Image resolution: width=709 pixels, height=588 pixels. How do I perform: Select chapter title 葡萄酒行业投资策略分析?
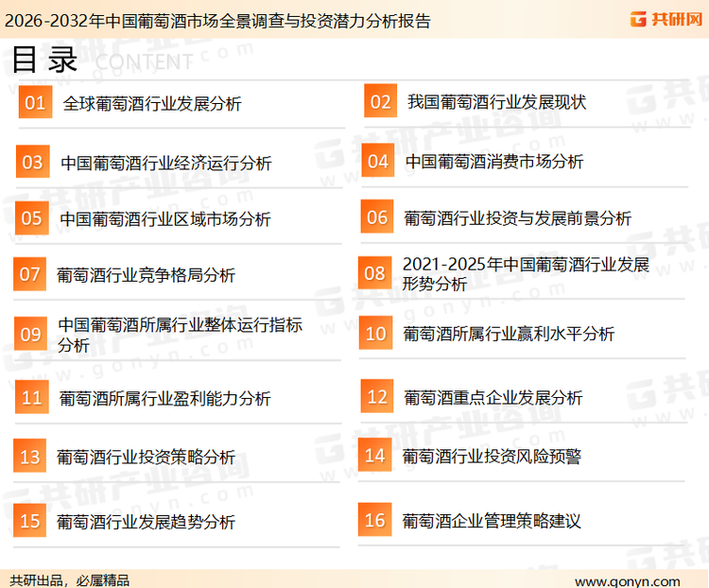[146, 457]
